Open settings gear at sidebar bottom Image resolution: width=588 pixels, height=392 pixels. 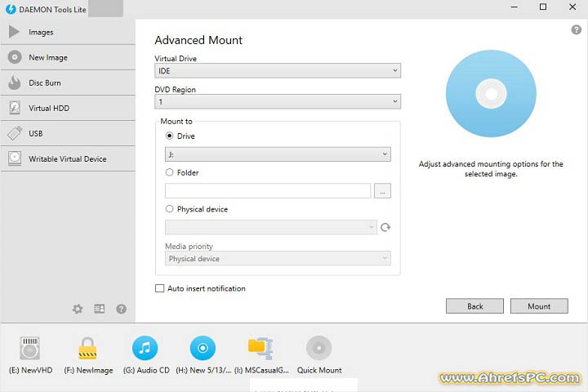point(78,309)
